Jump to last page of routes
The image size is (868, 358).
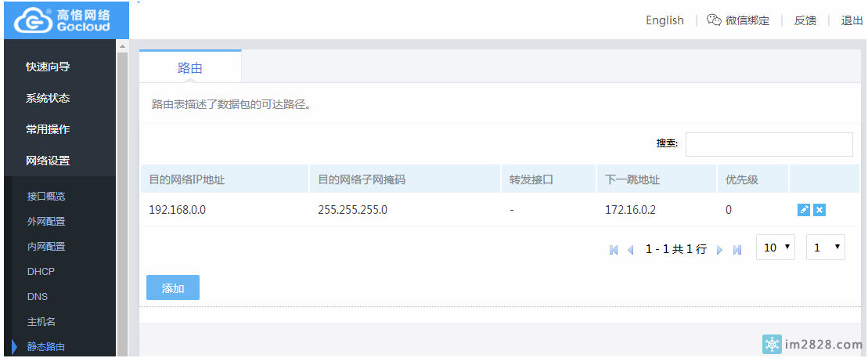click(737, 249)
